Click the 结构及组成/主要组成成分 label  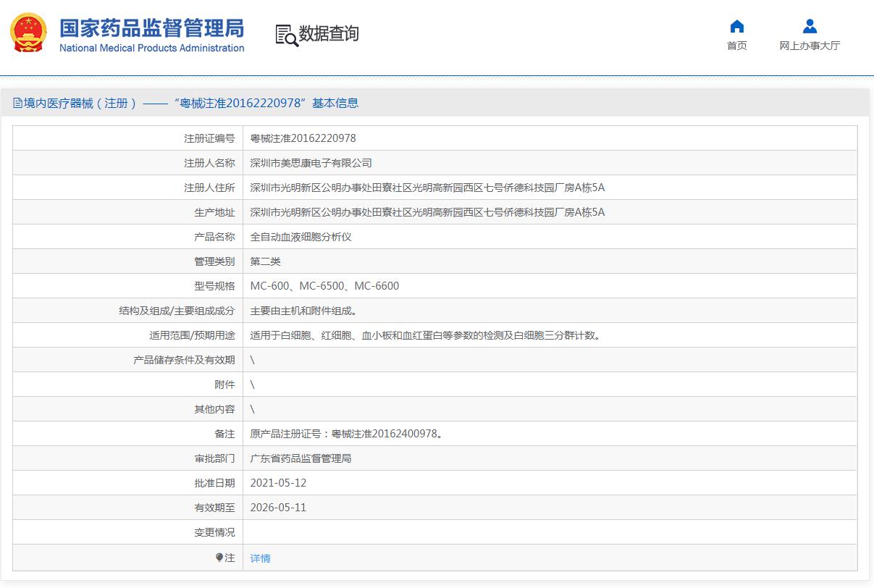coord(177,311)
